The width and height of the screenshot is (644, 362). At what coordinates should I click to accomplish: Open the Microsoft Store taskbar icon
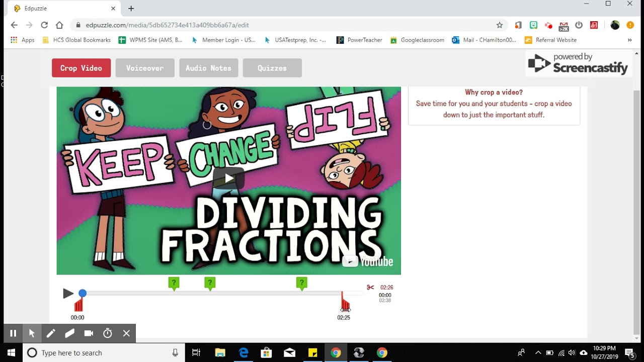266,353
